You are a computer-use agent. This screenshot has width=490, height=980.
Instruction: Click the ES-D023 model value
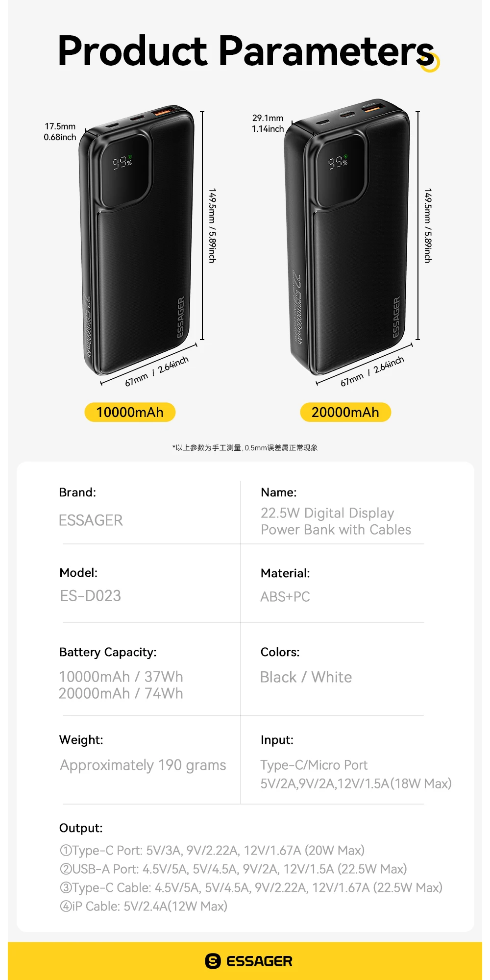(x=91, y=595)
